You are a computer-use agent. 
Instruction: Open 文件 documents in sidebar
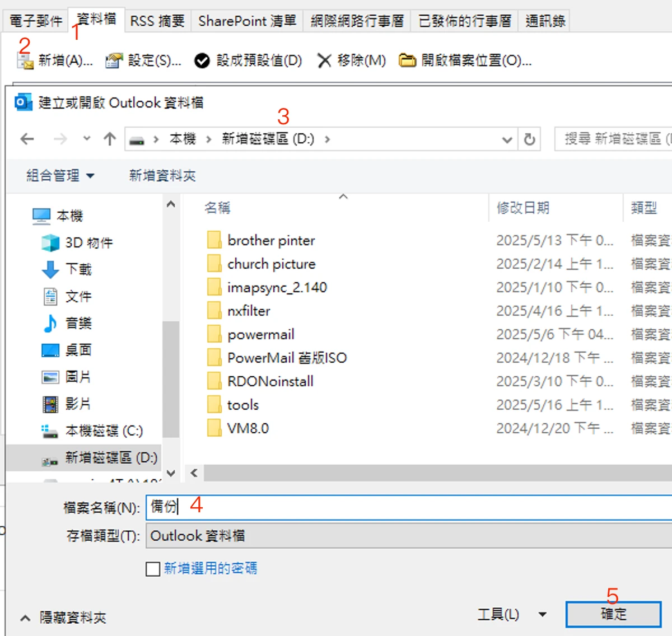click(67, 296)
